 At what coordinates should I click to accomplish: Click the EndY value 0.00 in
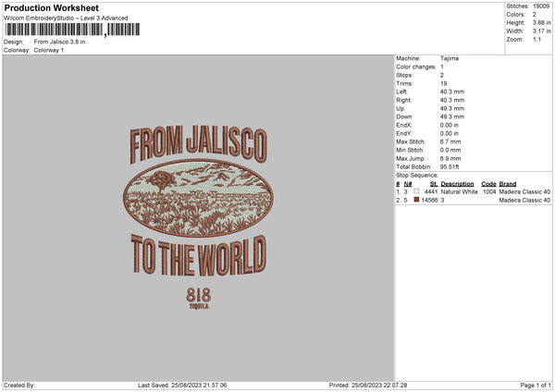point(450,134)
